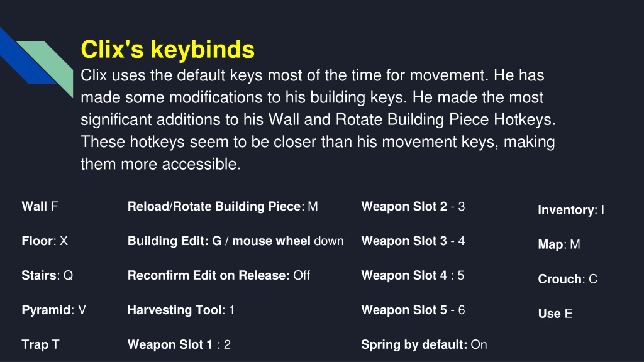Click the Weapon Slot 4 : 5 entry
The height and width of the screenshot is (362, 644).
click(413, 275)
